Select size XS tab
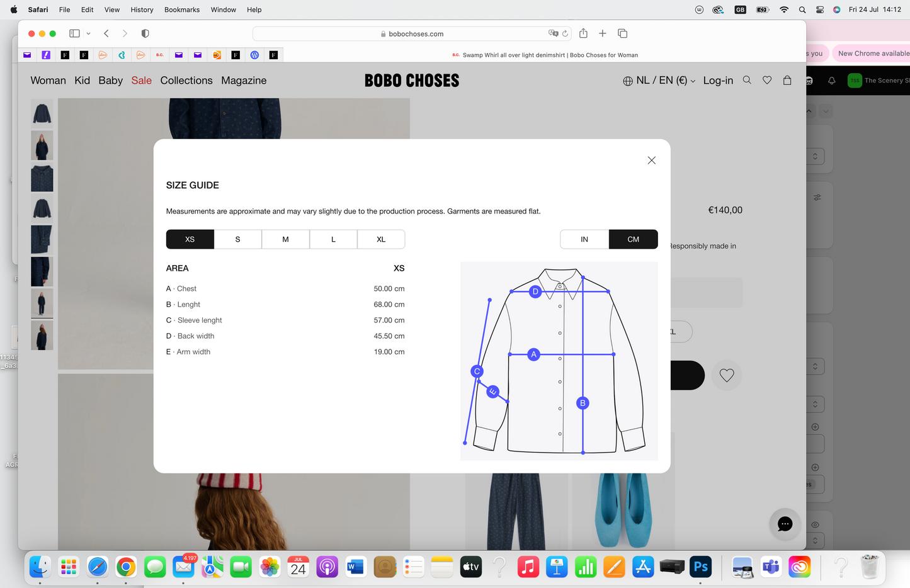 point(190,239)
